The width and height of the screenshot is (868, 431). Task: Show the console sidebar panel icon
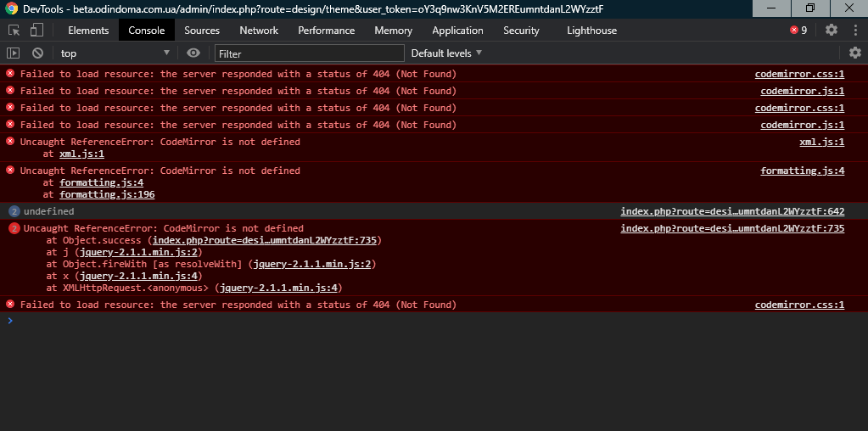coord(13,53)
